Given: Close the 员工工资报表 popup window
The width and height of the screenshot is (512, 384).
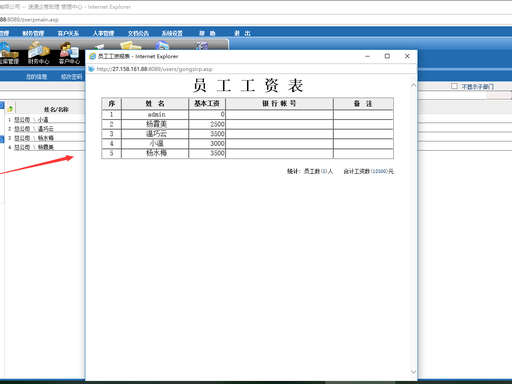Looking at the screenshot, I should click(x=407, y=56).
